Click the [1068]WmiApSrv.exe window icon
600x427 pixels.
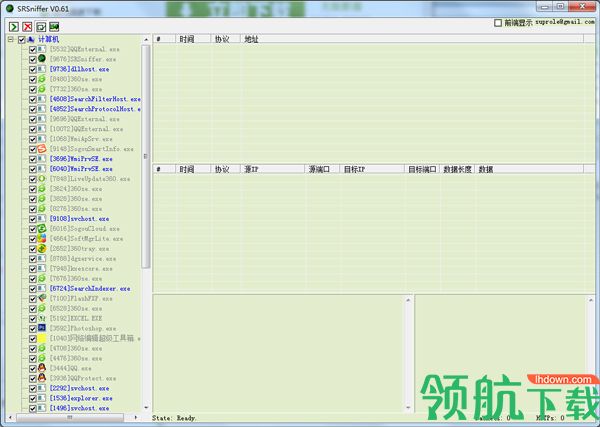[x=42, y=139]
